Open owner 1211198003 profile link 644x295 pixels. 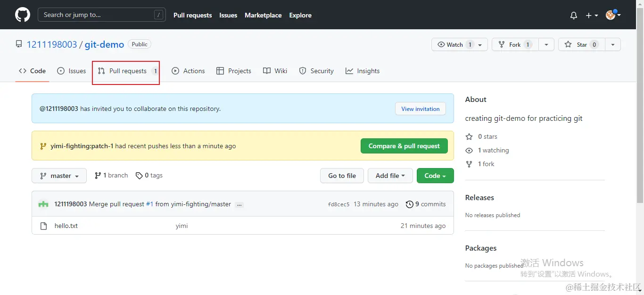52,44
